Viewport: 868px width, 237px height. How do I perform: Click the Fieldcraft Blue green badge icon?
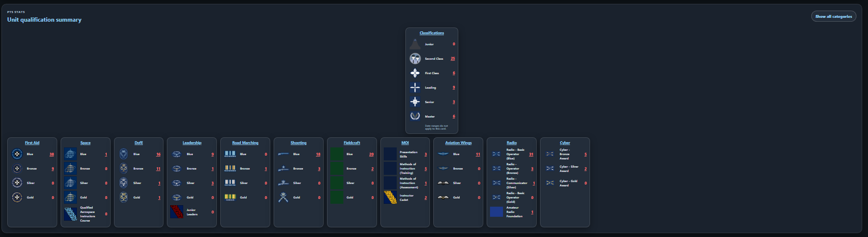[337, 154]
